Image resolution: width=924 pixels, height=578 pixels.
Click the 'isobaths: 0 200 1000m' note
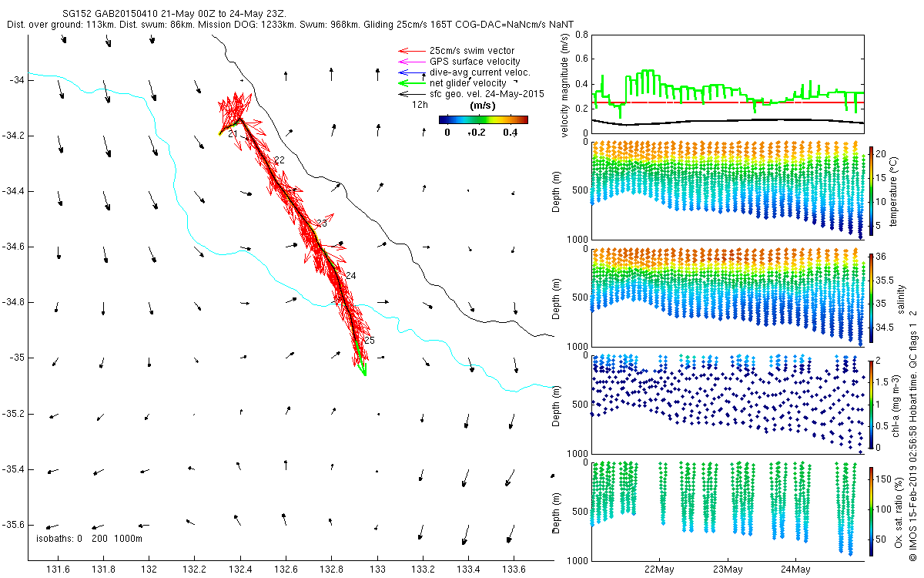point(89,538)
